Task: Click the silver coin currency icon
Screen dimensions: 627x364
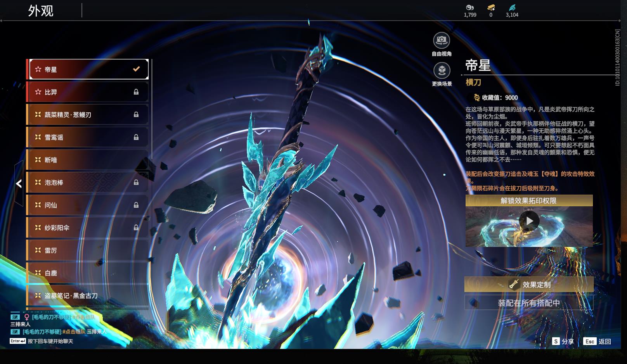Action: tap(470, 7)
